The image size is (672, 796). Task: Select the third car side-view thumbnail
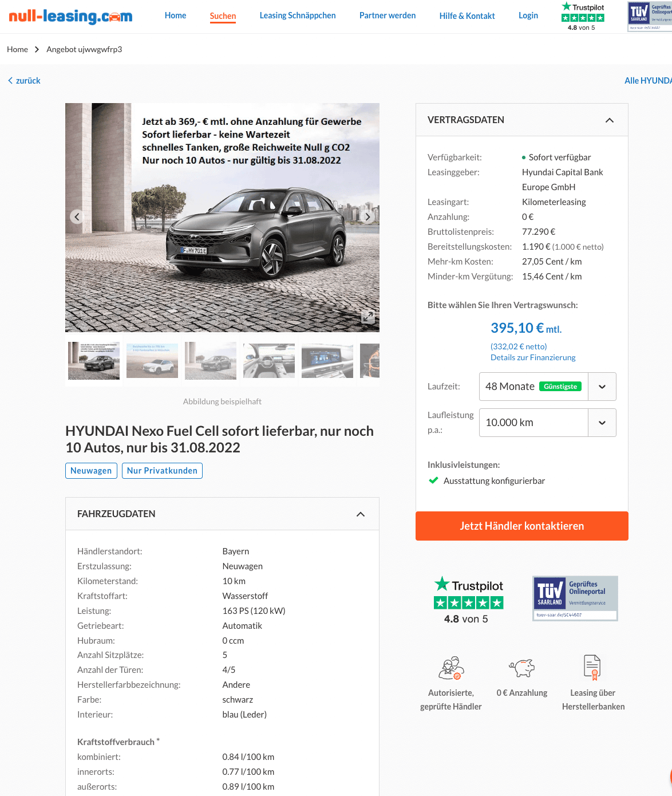(211, 361)
